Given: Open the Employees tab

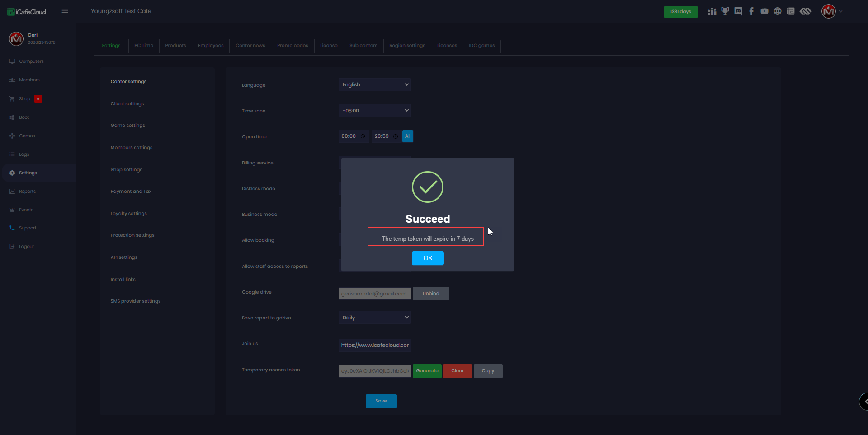Looking at the screenshot, I should coord(211,46).
